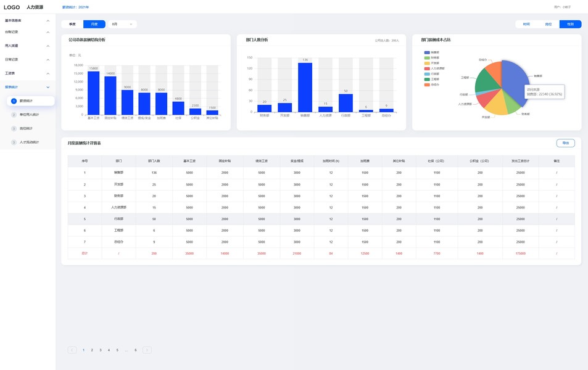
Task: Open 薪资统计 in the sidebar
Action: pos(31,101)
